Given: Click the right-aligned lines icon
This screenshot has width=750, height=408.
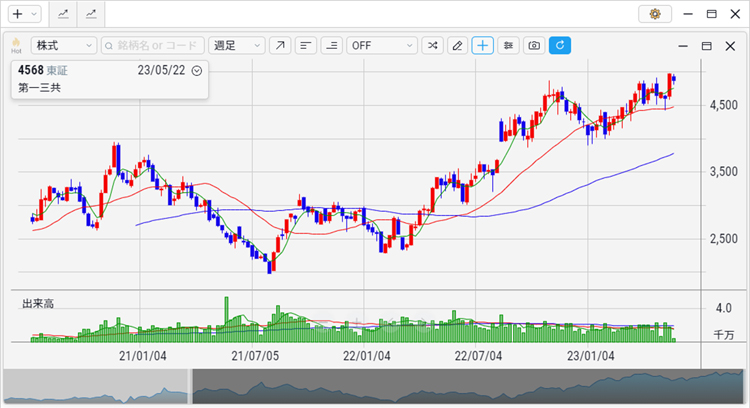Looking at the screenshot, I should (x=331, y=46).
